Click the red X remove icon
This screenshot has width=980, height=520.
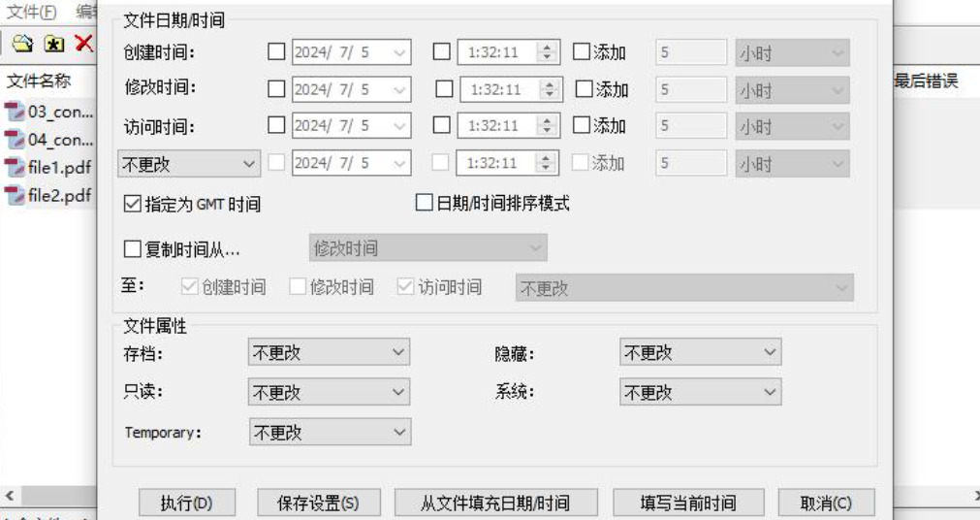coord(83,44)
